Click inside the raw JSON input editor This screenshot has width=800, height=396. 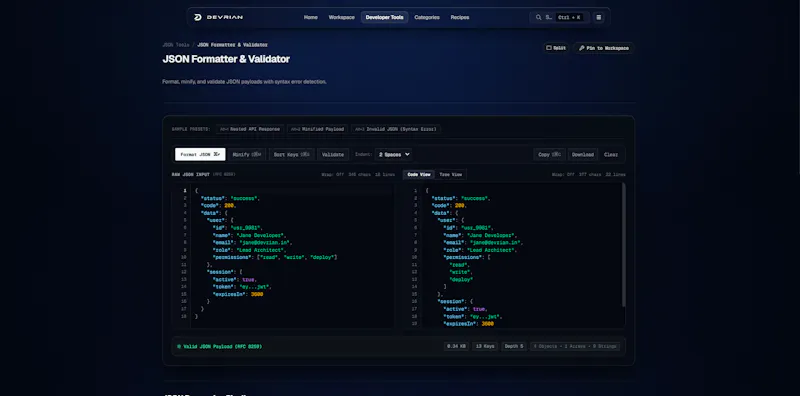point(291,255)
